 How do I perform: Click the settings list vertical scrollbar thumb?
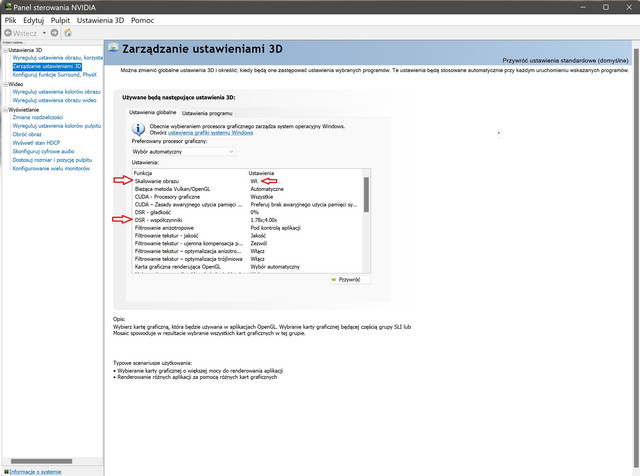(x=366, y=194)
